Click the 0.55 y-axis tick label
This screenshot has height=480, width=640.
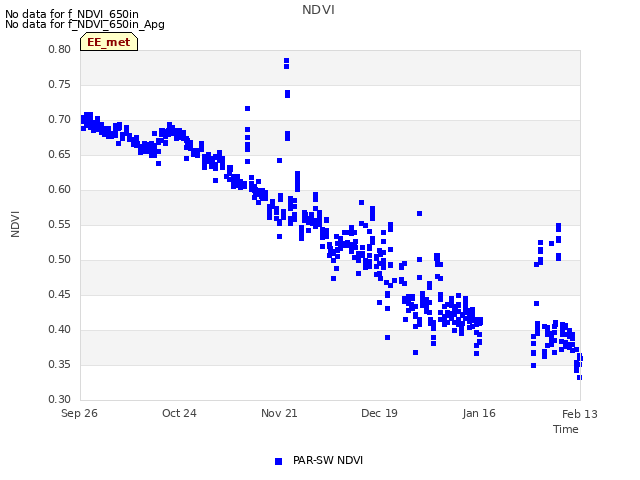59,224
